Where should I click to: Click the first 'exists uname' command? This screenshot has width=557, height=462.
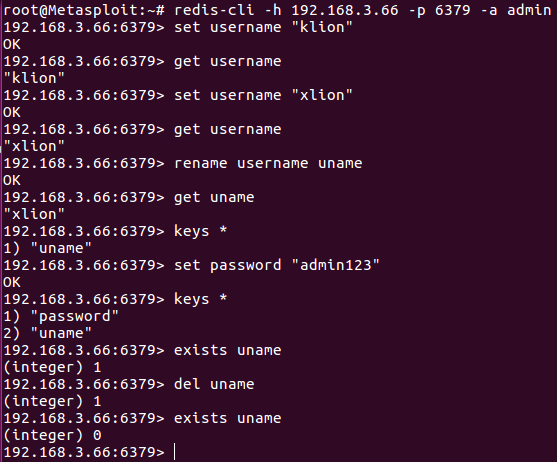(x=228, y=350)
